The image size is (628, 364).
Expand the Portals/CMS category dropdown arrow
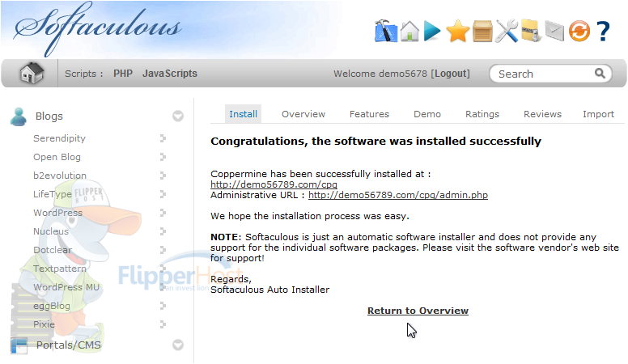pyautogui.click(x=178, y=345)
